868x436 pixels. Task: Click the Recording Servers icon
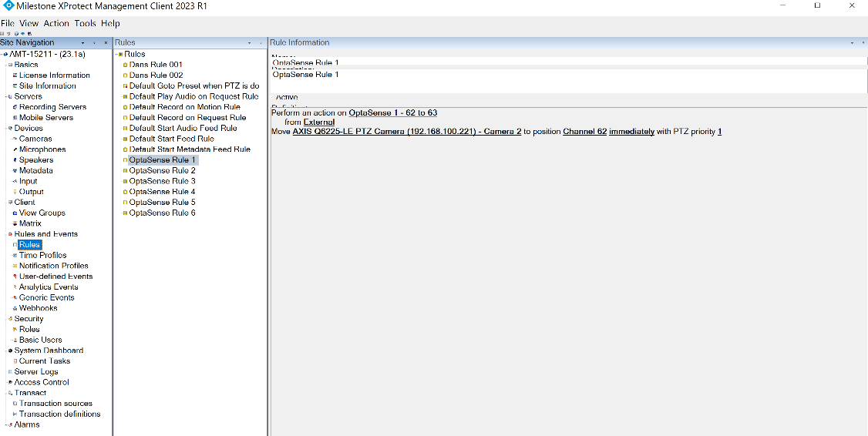pyautogui.click(x=15, y=107)
